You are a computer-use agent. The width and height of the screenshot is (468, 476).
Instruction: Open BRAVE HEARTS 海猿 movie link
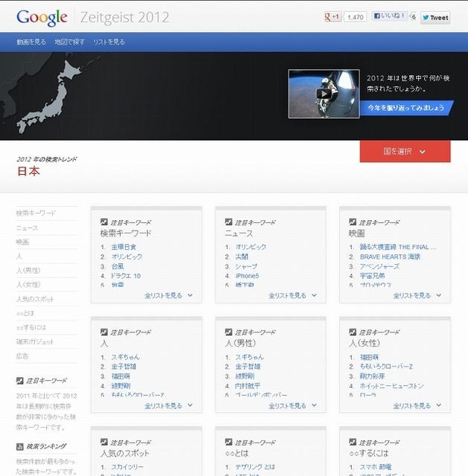pyautogui.click(x=391, y=257)
